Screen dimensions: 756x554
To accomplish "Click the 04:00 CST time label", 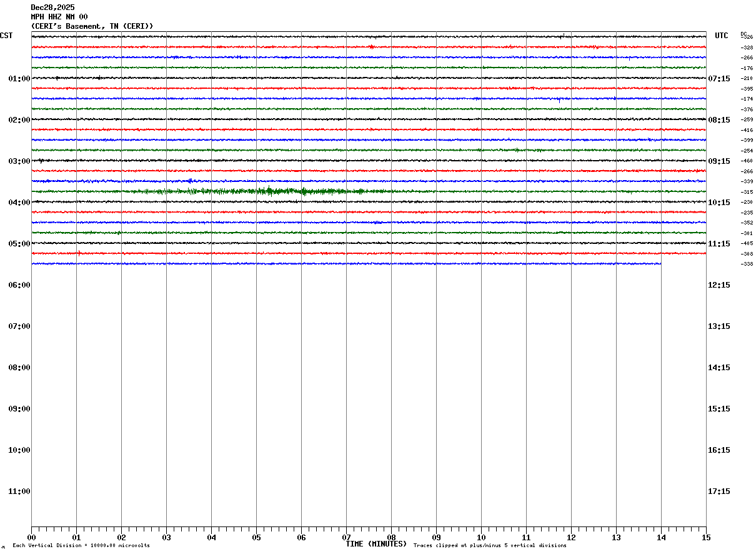I will click(x=19, y=203).
